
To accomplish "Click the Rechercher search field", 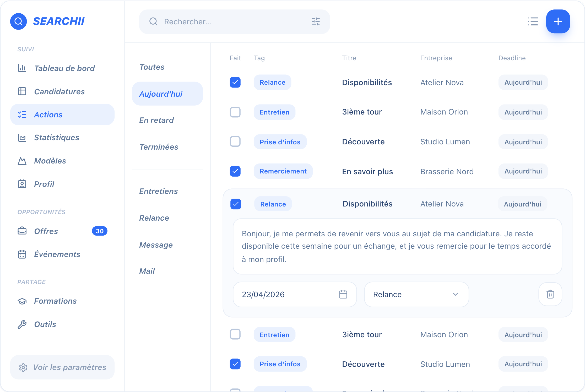I will 235,21.
